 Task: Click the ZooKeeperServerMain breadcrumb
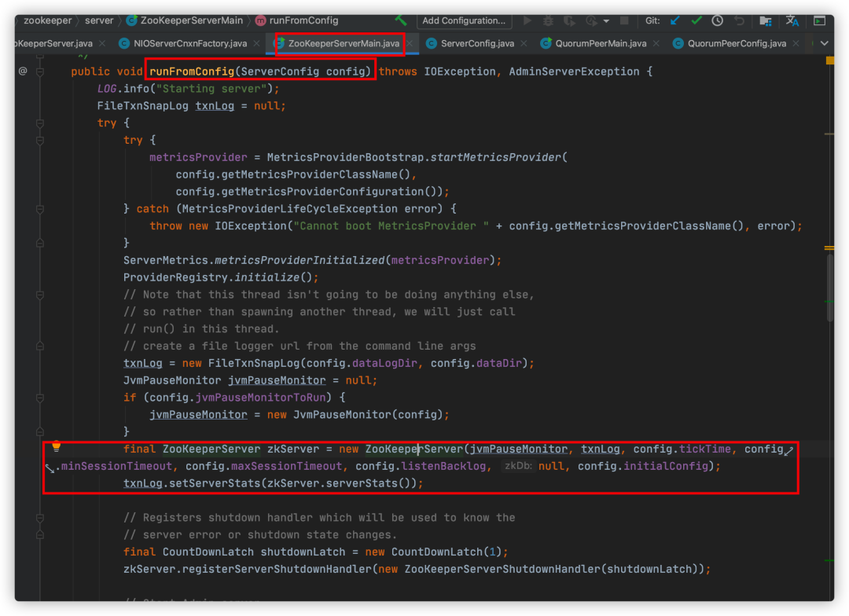coord(185,20)
